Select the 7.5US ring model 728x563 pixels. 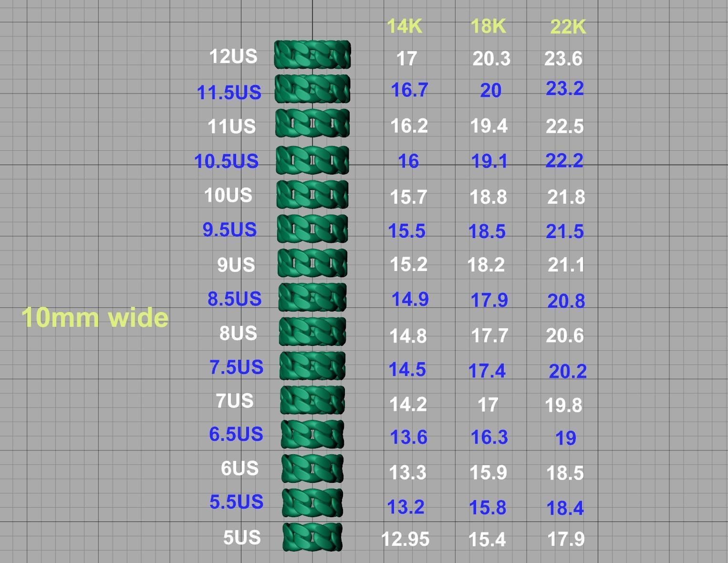click(312, 366)
